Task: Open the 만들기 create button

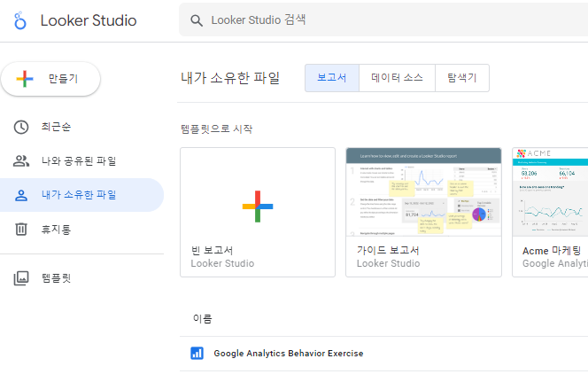Action: [50, 79]
